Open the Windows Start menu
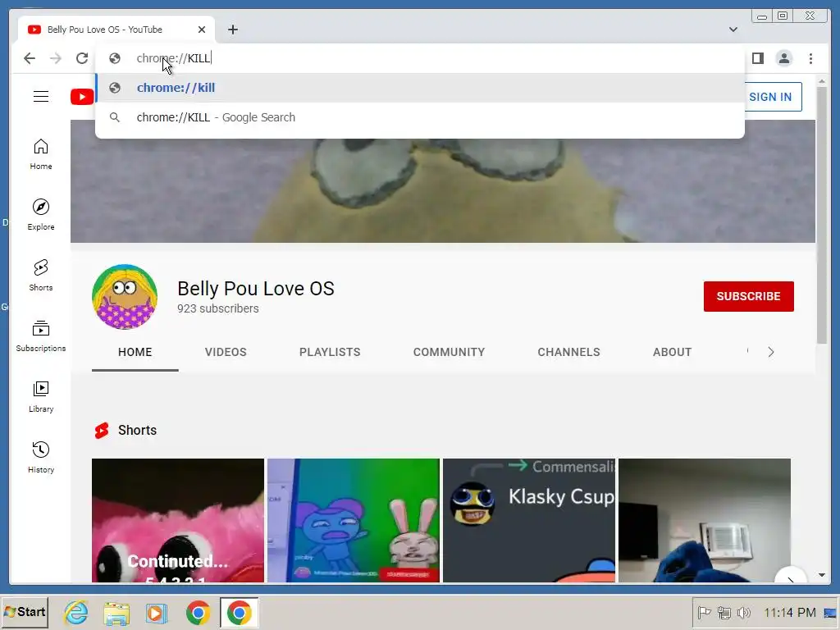The height and width of the screenshot is (630, 840). [x=25, y=612]
